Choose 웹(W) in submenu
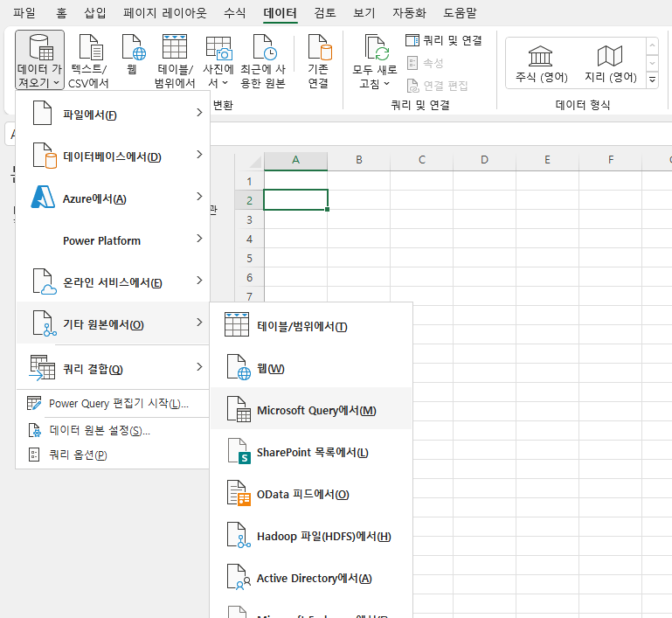This screenshot has width=672, height=618. tap(311, 368)
